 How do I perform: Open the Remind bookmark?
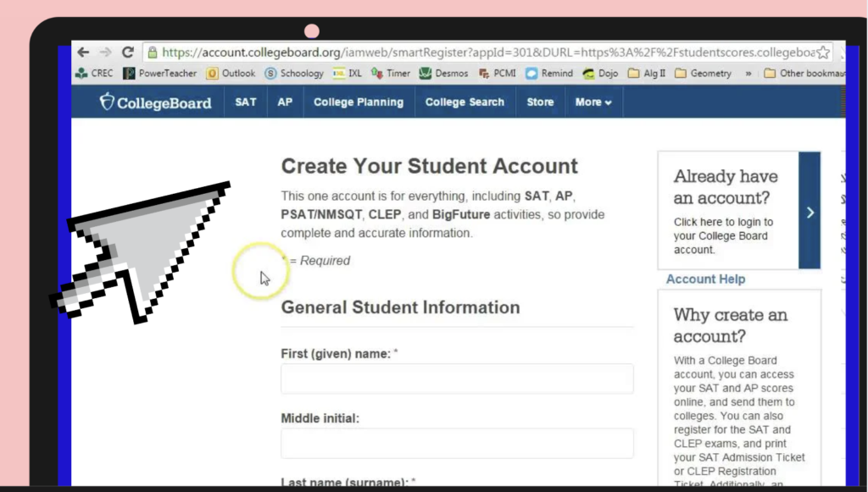549,73
